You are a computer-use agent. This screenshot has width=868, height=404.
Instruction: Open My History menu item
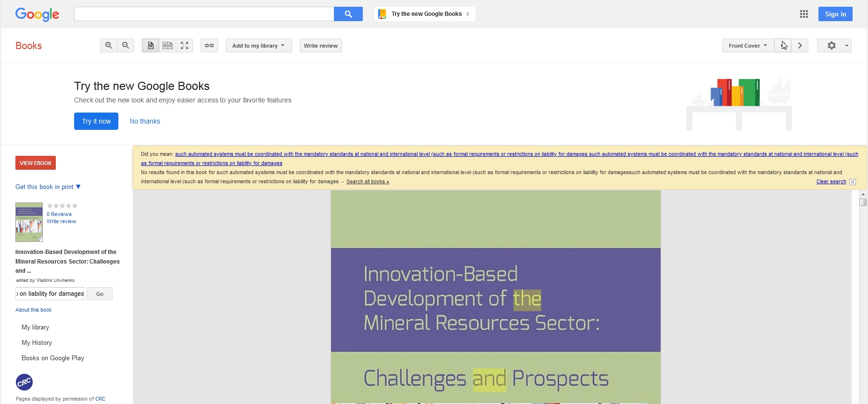click(37, 342)
